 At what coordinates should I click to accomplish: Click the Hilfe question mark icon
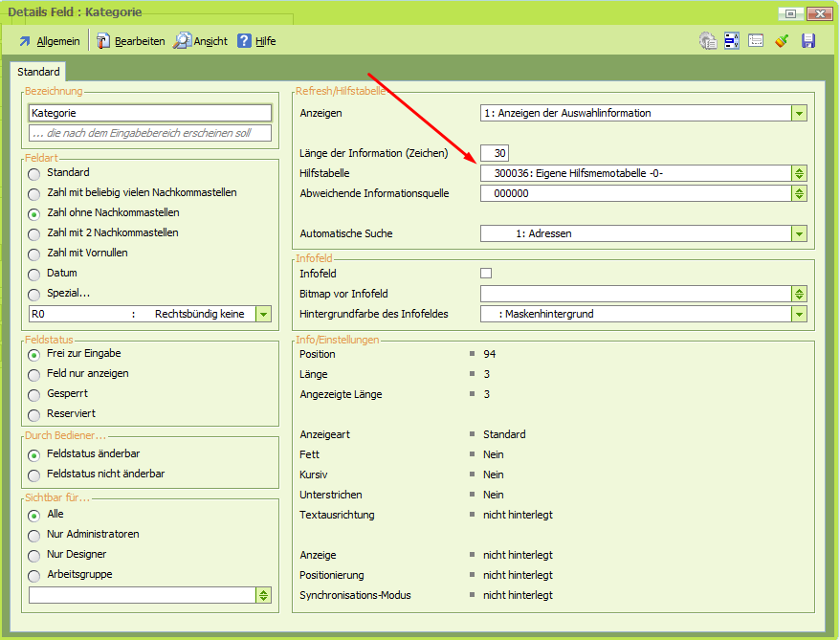tap(242, 40)
